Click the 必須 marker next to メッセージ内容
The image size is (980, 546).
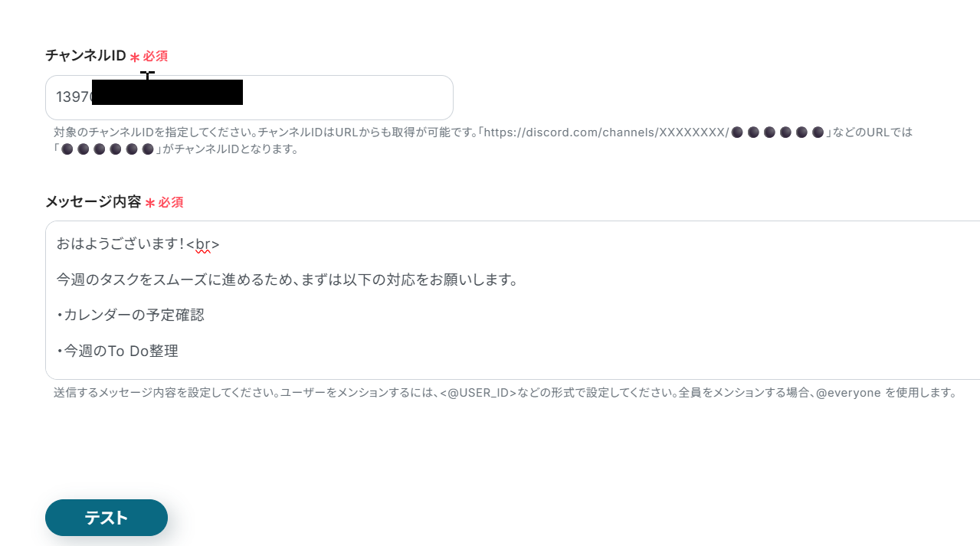(171, 202)
